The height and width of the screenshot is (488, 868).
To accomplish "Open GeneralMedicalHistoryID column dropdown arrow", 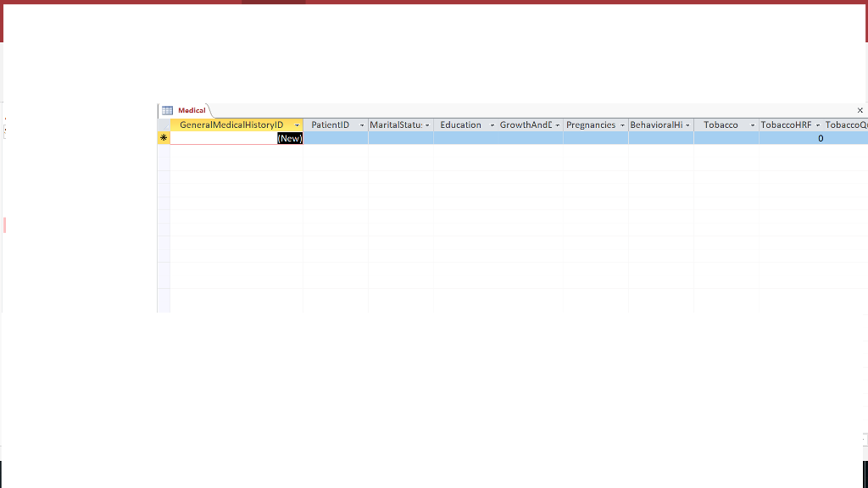I will pyautogui.click(x=297, y=125).
